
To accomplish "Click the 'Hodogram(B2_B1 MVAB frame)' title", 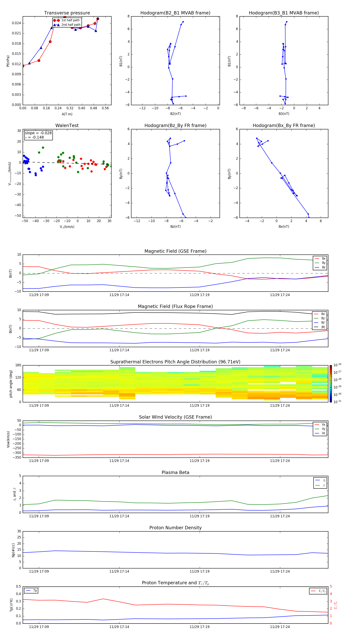I will tap(175, 13).
